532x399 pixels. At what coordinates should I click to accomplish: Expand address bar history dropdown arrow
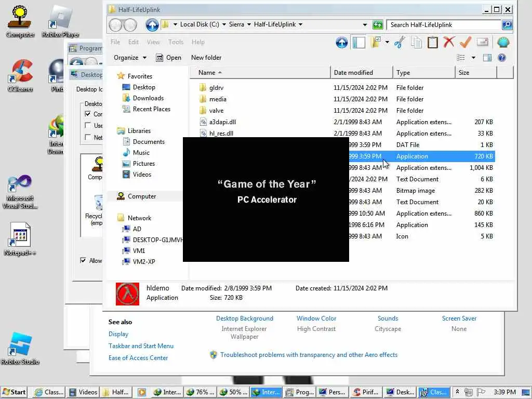pyautogui.click(x=365, y=25)
